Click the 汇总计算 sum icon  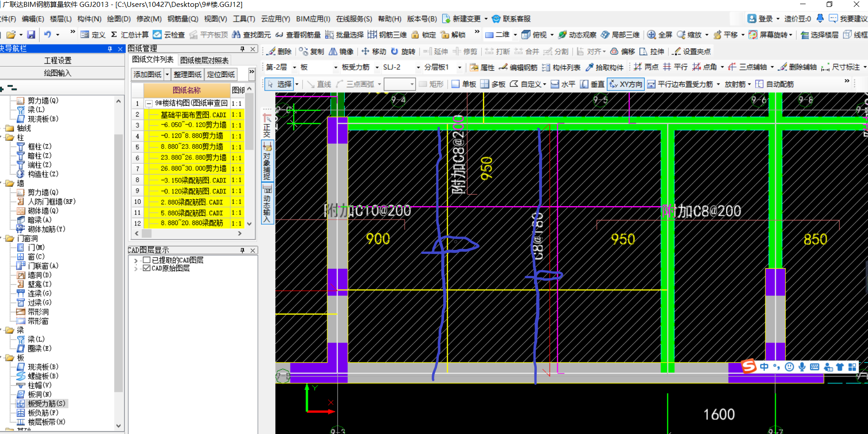tap(114, 34)
